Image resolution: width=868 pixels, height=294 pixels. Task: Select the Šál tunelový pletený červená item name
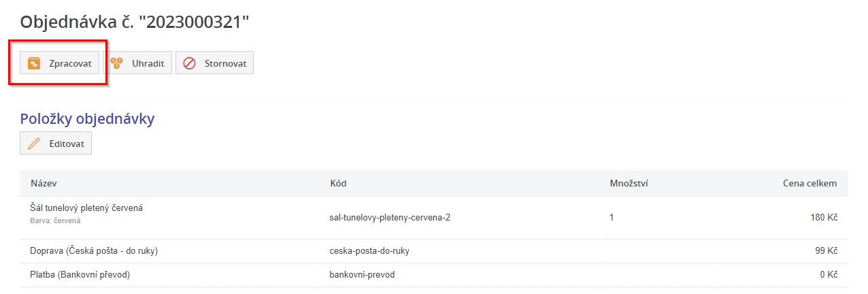(x=86, y=208)
